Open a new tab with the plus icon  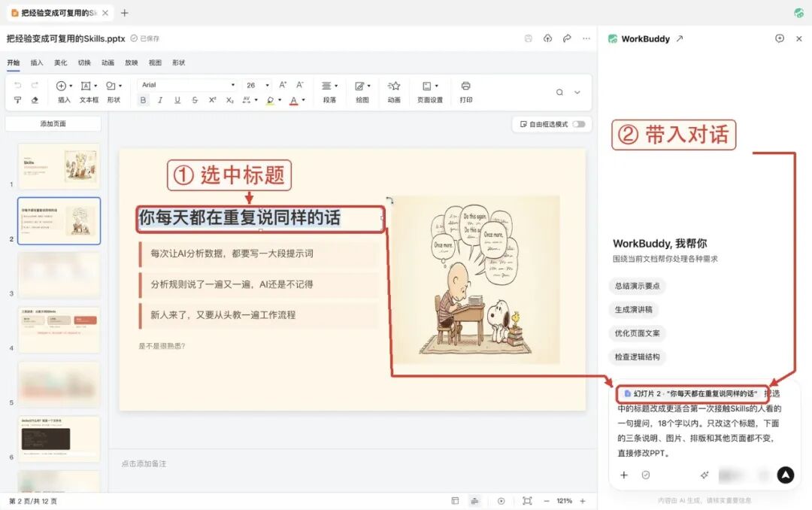124,13
